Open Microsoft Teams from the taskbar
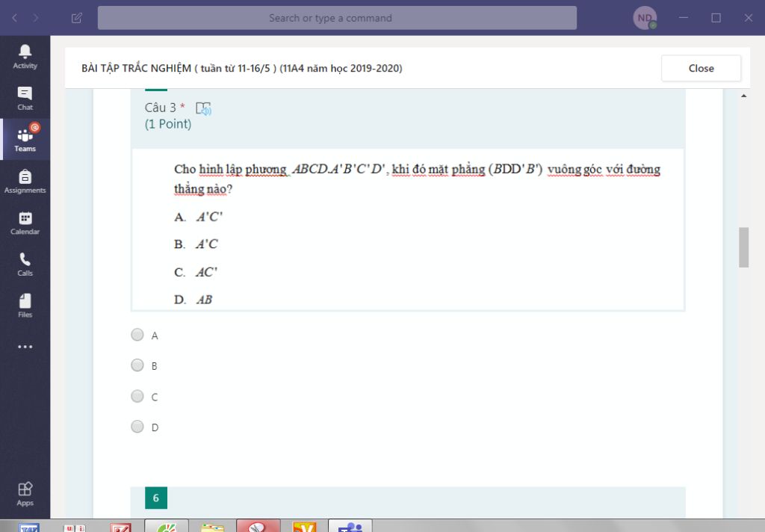Screen dimensions: 765x532 350,527
